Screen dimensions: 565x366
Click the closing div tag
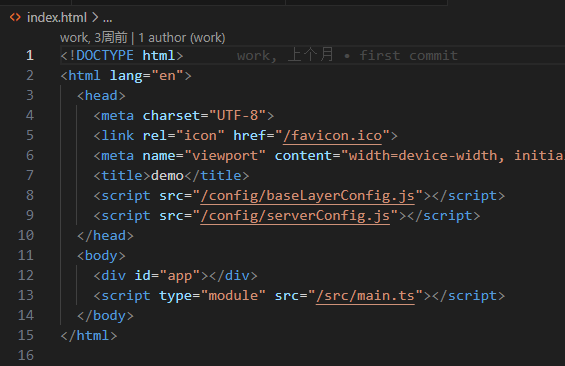click(x=233, y=276)
